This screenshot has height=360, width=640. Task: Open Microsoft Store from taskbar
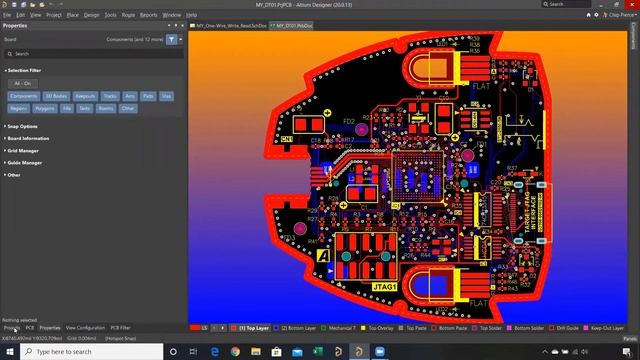click(x=276, y=351)
